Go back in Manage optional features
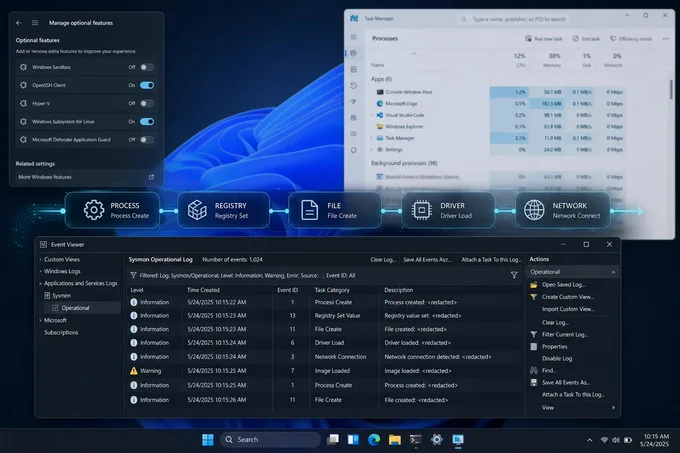Image resolution: width=680 pixels, height=453 pixels. 19,23
